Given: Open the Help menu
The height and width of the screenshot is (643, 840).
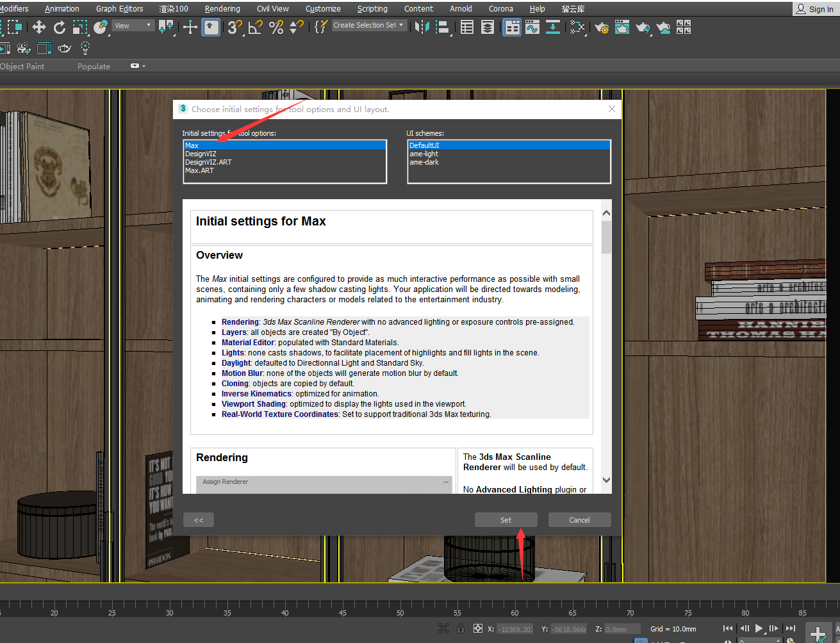Looking at the screenshot, I should tap(538, 9).
